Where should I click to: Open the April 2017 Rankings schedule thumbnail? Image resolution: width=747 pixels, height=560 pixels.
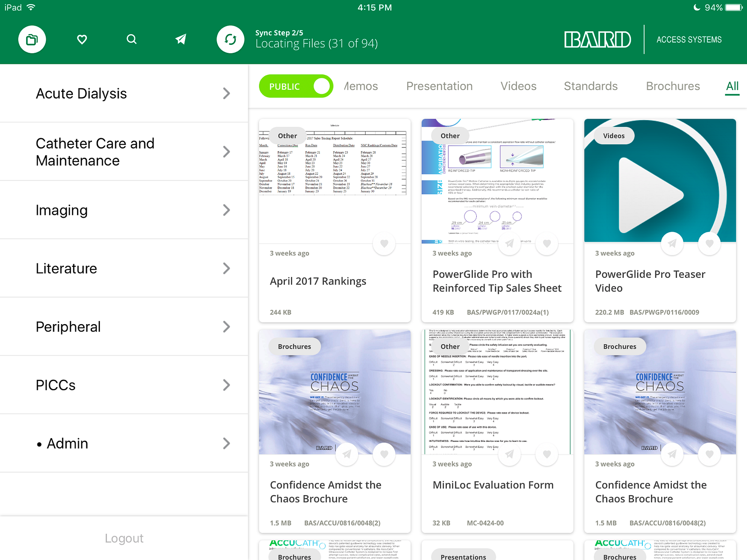(x=335, y=181)
